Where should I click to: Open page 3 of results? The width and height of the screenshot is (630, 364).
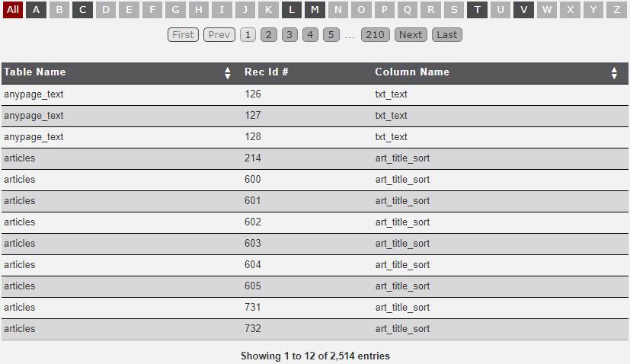pyautogui.click(x=289, y=34)
